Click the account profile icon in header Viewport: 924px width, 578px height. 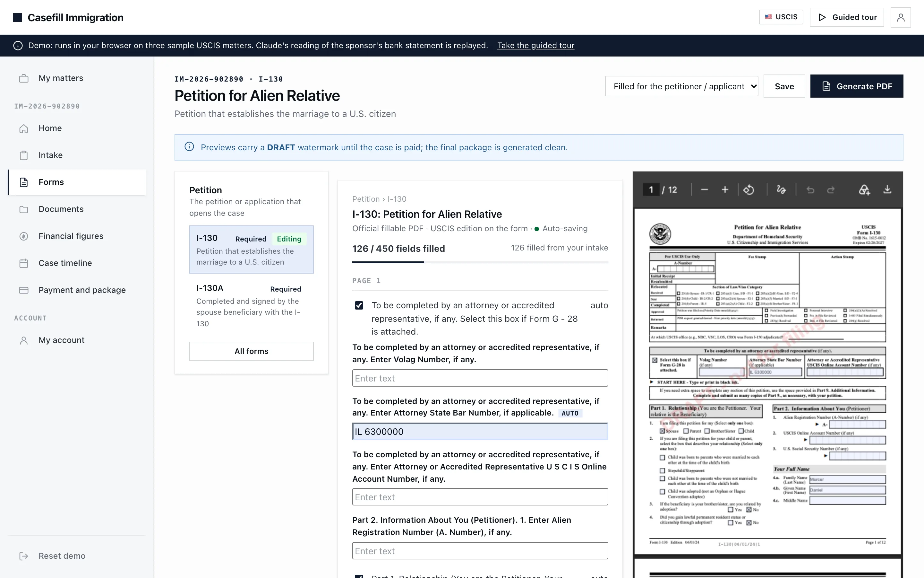point(900,17)
